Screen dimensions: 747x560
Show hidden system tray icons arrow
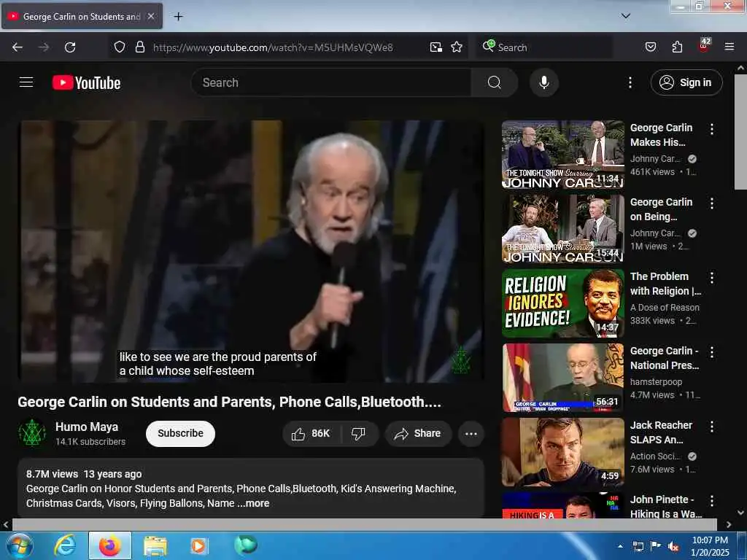point(620,546)
